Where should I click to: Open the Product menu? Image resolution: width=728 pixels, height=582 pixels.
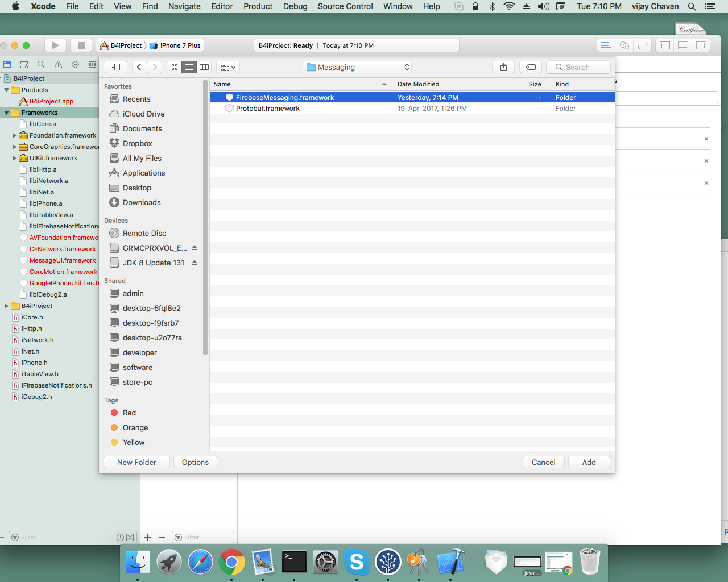point(258,6)
